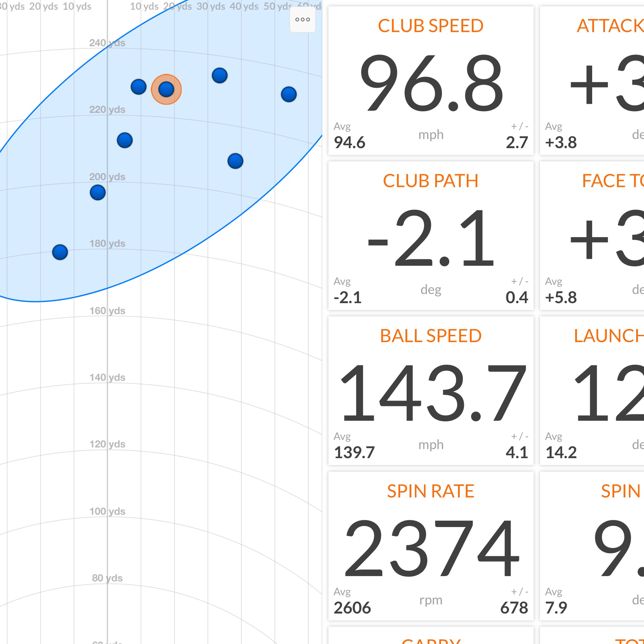
Task: Open the Spin Rate tile
Action: pos(431,546)
